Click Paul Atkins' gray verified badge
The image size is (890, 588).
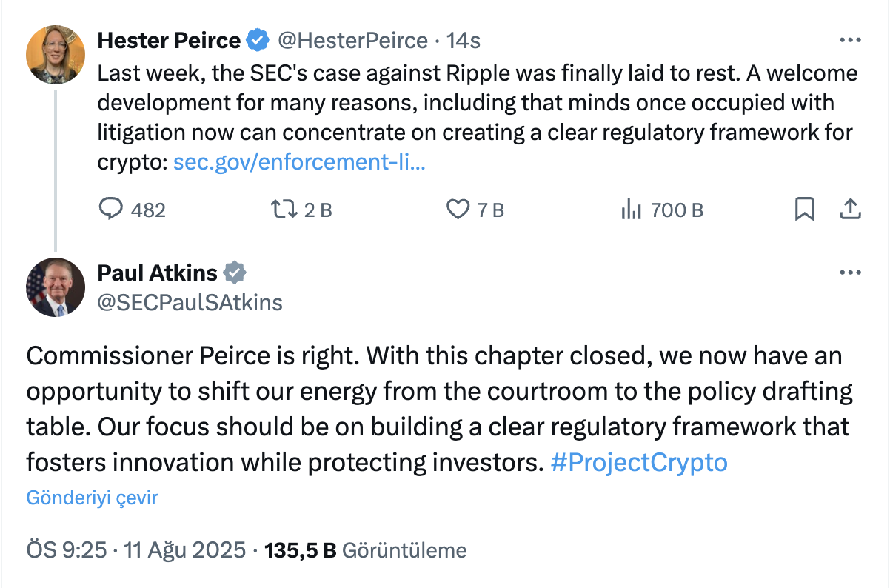point(235,273)
